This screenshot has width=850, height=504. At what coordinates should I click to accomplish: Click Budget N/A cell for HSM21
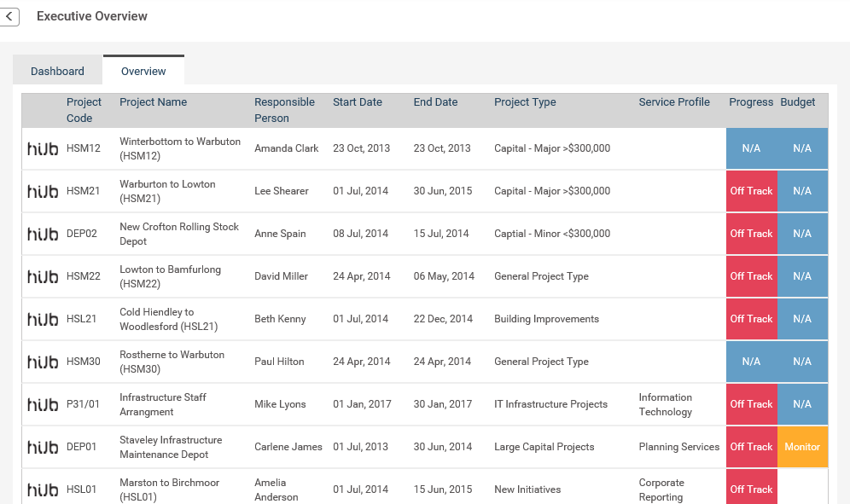[802, 191]
